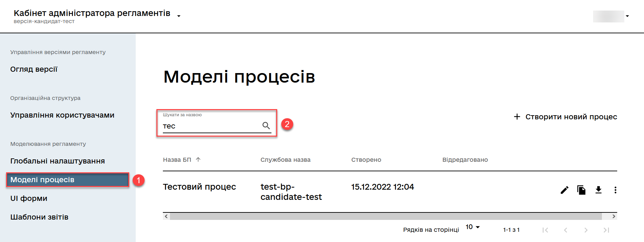Click the magnifier search icon
The width and height of the screenshot is (644, 242).
(266, 126)
